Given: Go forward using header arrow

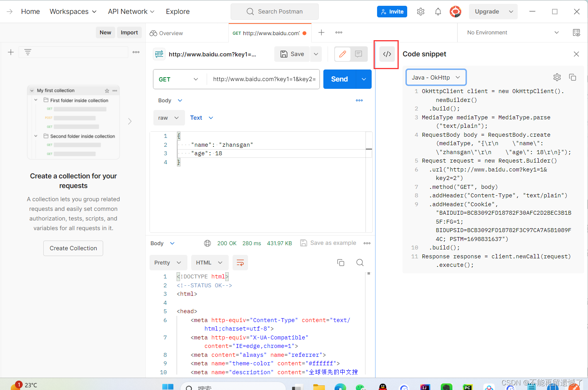Looking at the screenshot, I should [10, 12].
